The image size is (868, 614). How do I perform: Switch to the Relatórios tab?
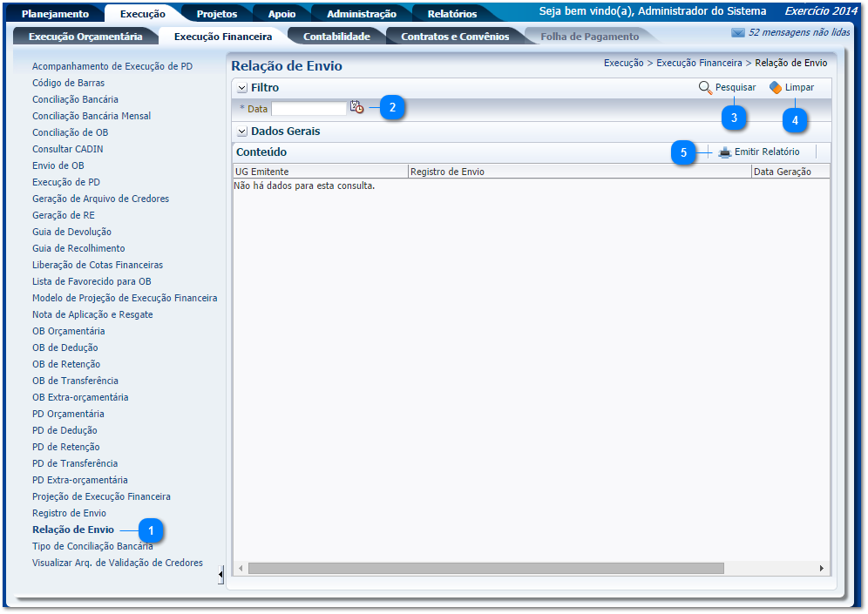click(451, 14)
